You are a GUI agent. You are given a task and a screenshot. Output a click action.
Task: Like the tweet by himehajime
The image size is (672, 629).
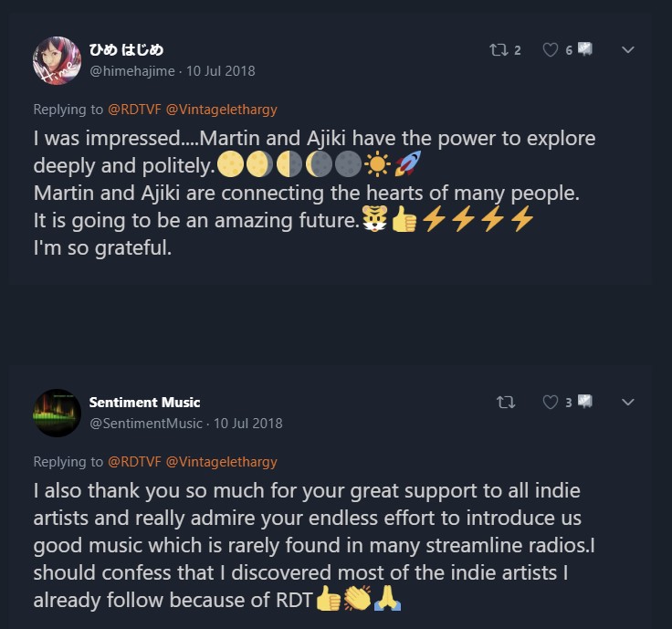[551, 50]
